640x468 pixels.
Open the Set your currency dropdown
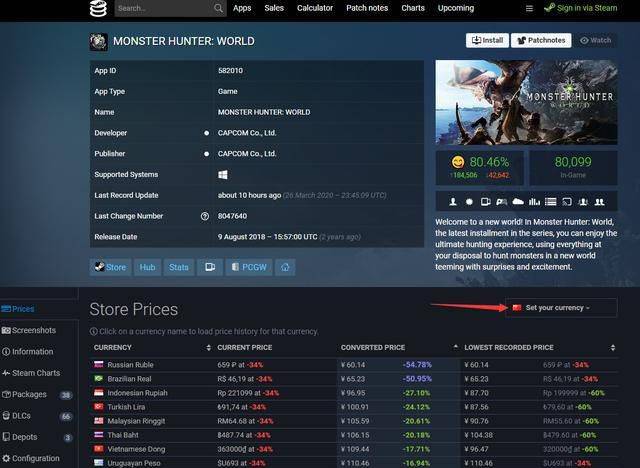pyautogui.click(x=561, y=308)
